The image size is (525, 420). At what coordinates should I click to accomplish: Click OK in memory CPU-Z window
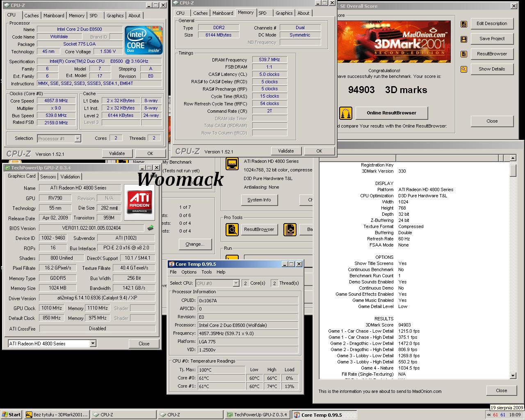coord(319,151)
